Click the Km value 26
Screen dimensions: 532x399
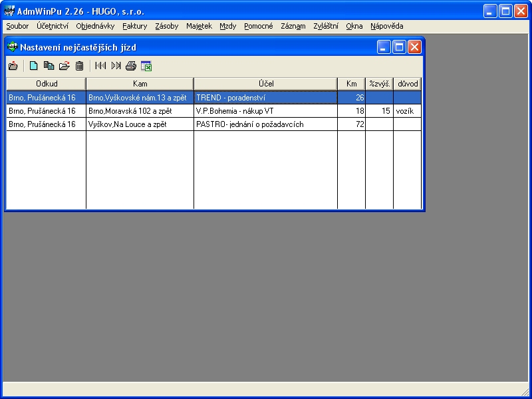coord(352,98)
